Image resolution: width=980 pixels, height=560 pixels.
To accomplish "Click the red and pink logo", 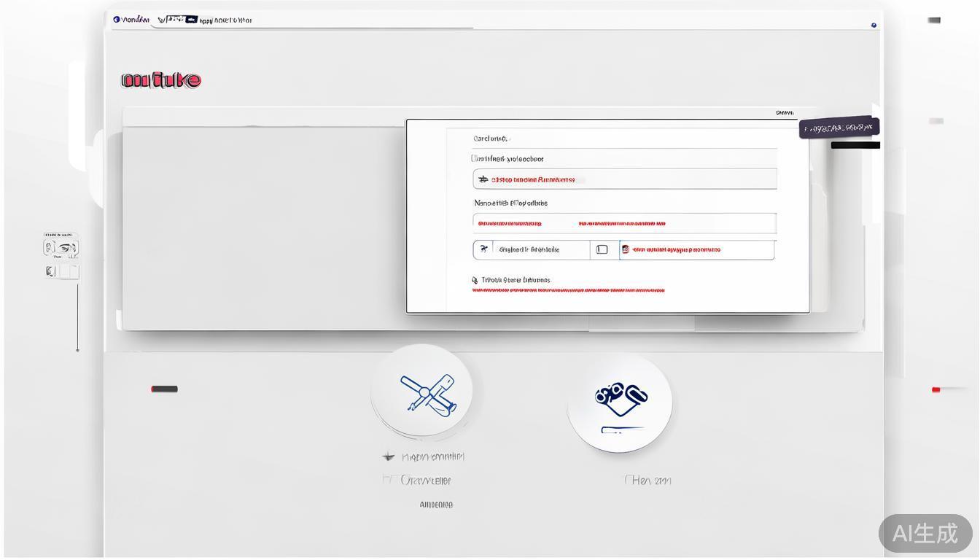I will point(161,80).
